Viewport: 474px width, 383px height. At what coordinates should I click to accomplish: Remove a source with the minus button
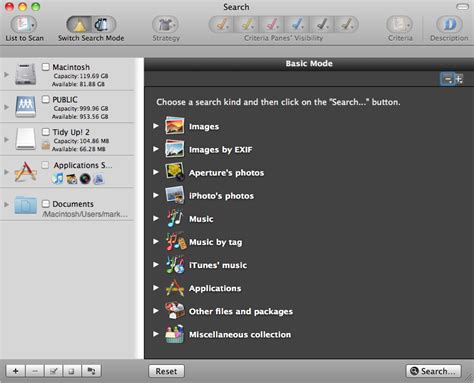35,371
